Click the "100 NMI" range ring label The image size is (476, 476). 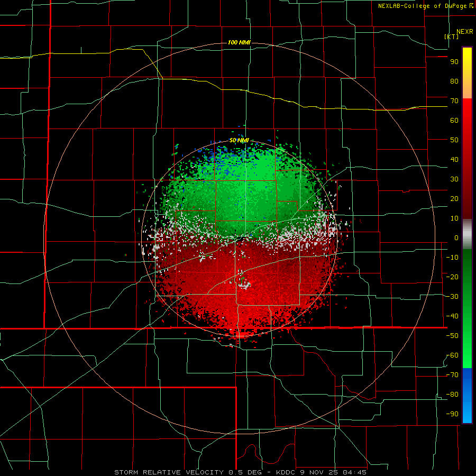point(239,42)
